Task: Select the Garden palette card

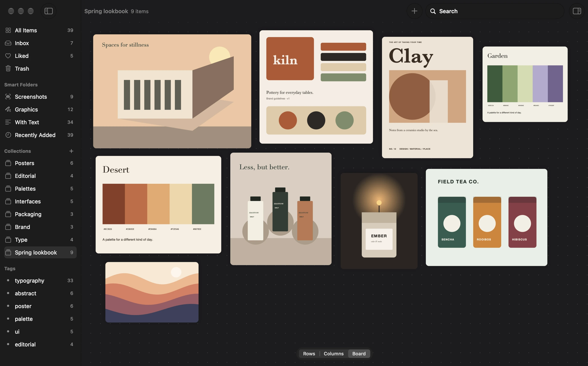Action: (525, 84)
